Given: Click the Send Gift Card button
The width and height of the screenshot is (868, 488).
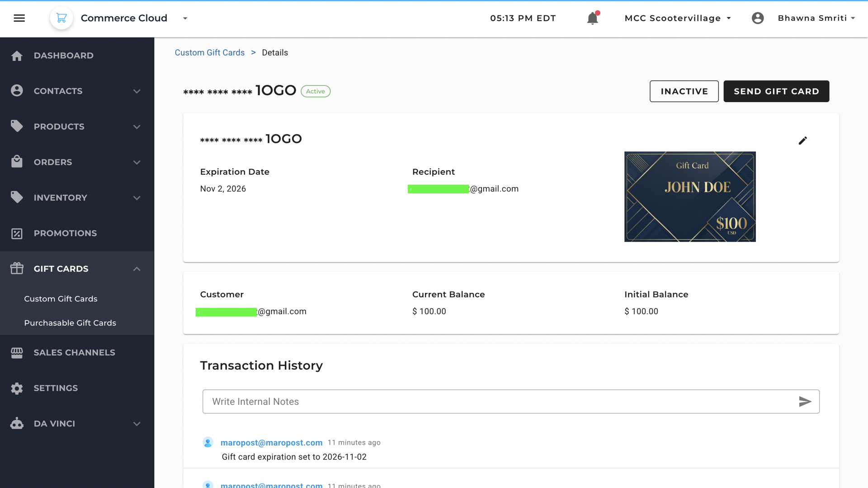Looking at the screenshot, I should tap(776, 91).
